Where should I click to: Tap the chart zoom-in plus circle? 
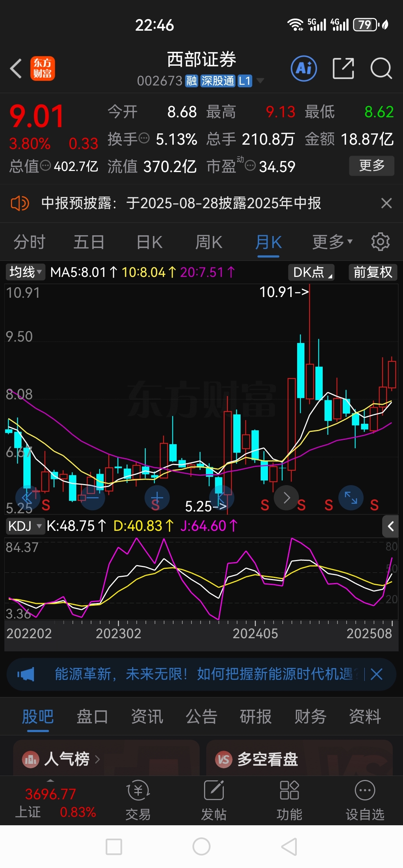(x=157, y=498)
